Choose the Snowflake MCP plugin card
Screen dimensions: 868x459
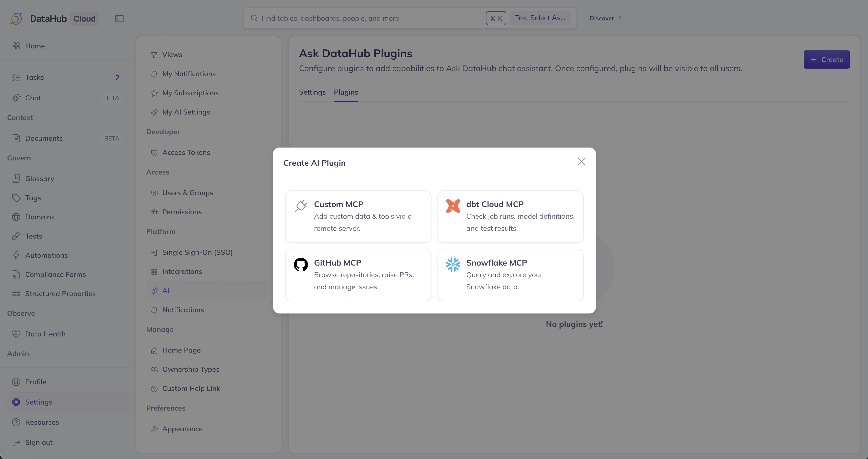click(510, 275)
